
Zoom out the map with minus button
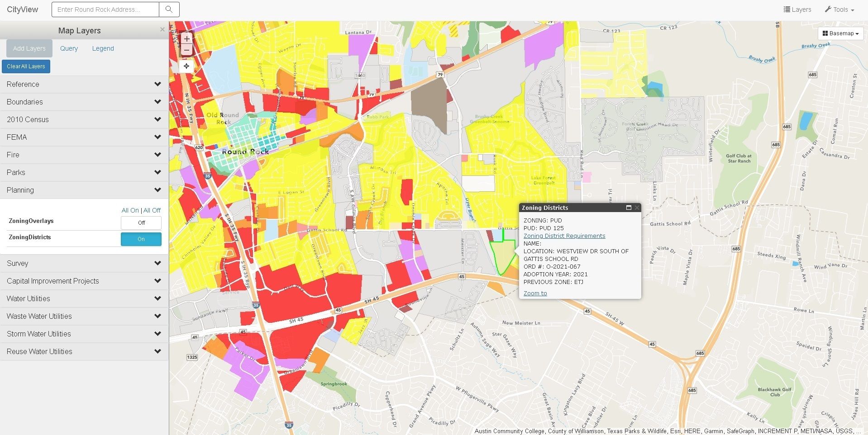[x=186, y=50]
